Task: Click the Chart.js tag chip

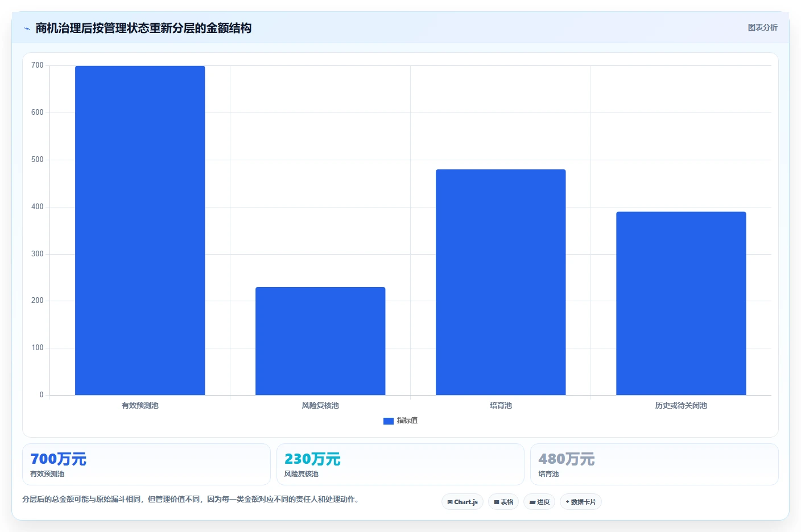Action: [x=463, y=502]
